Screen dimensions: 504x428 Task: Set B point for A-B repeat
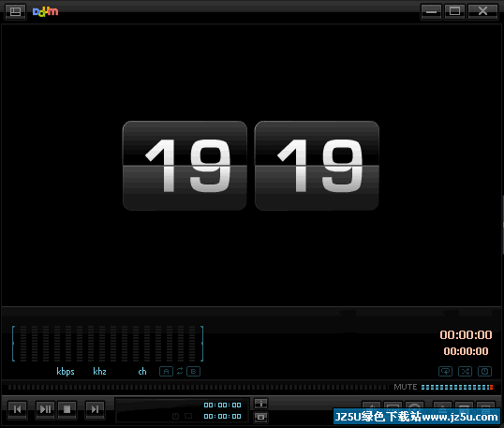[x=194, y=372]
